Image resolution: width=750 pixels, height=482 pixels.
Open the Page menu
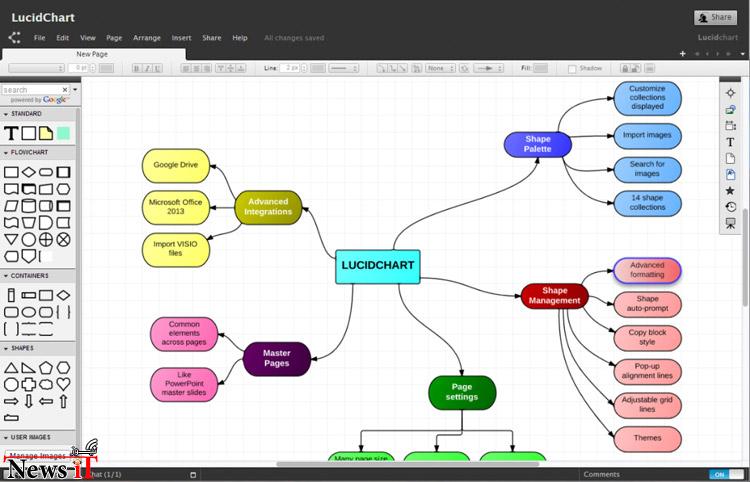(114, 38)
